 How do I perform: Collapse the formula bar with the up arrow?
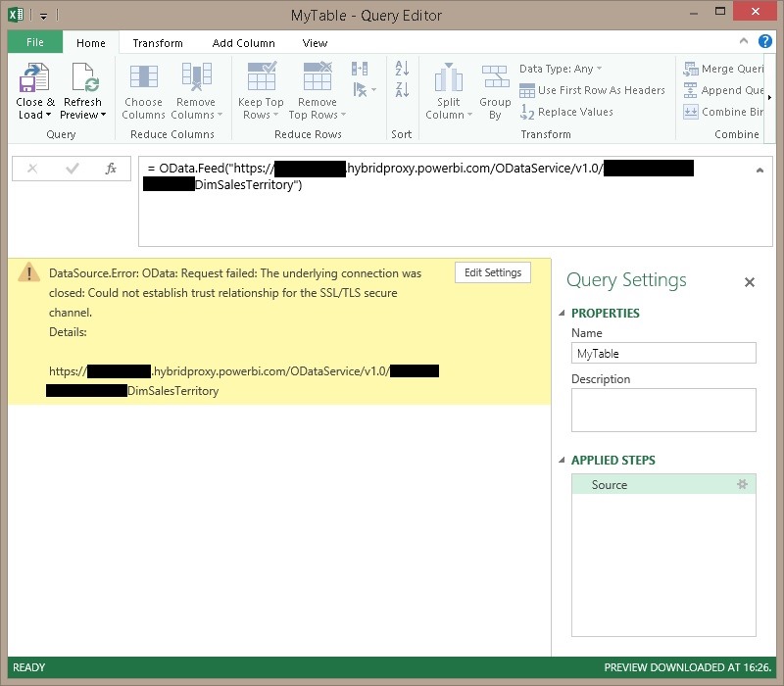tap(759, 171)
